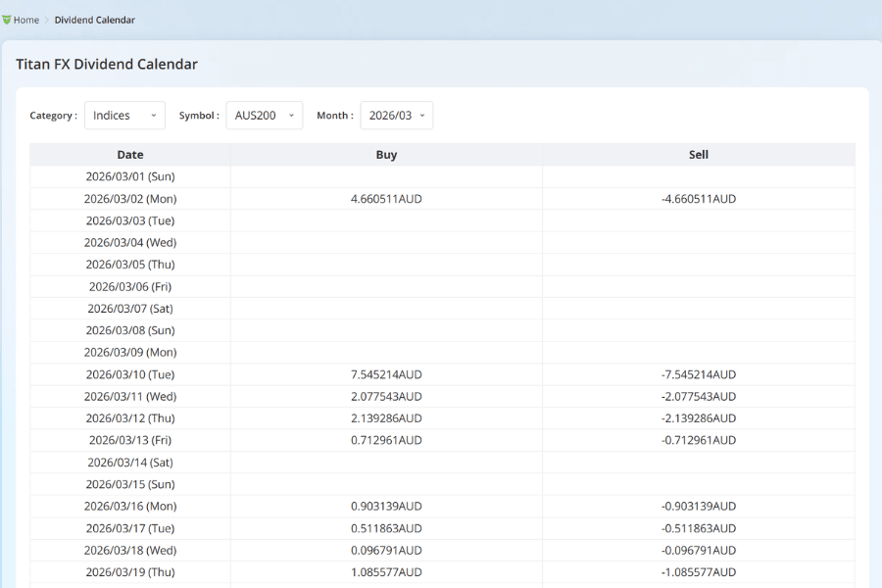The image size is (882, 588).
Task: Select the 2026/03/15 (Sun) date cell
Action: pyautogui.click(x=130, y=484)
